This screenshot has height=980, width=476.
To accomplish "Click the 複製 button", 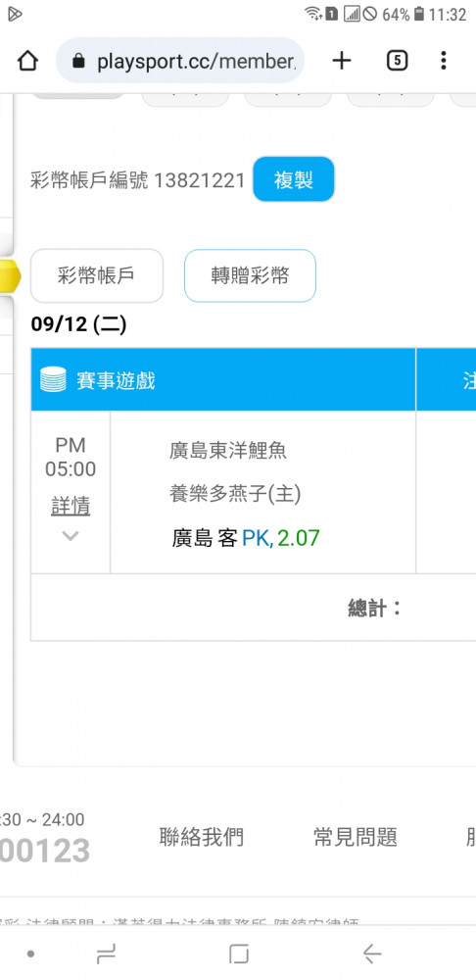I will 294,179.
